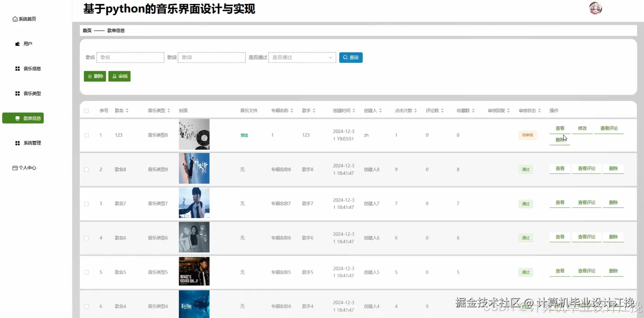Click the green 审核 button
Screen dimensions: 644x318
point(119,76)
